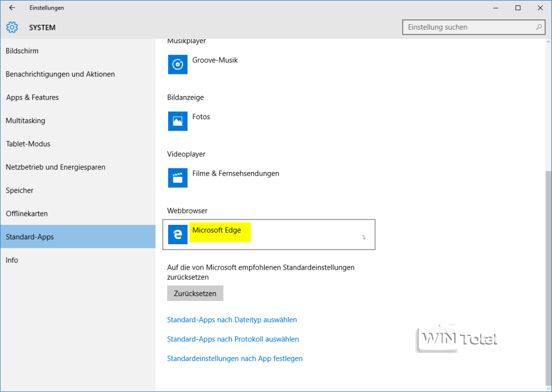552x392 pixels.
Task: Open Netzbetrieb und Energiesparen
Action: coord(78,167)
